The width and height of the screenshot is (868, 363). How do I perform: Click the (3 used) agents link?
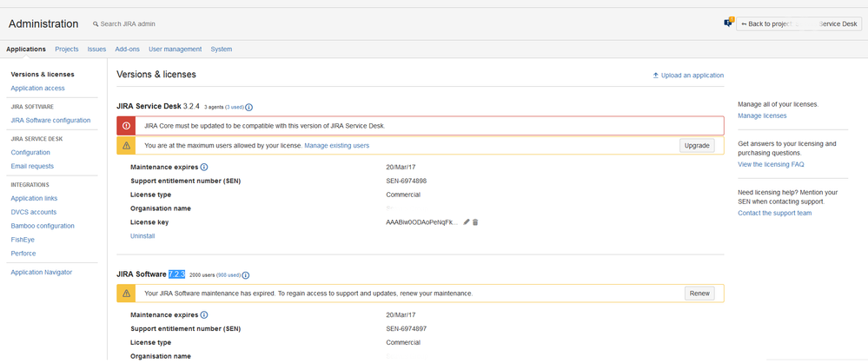(235, 108)
